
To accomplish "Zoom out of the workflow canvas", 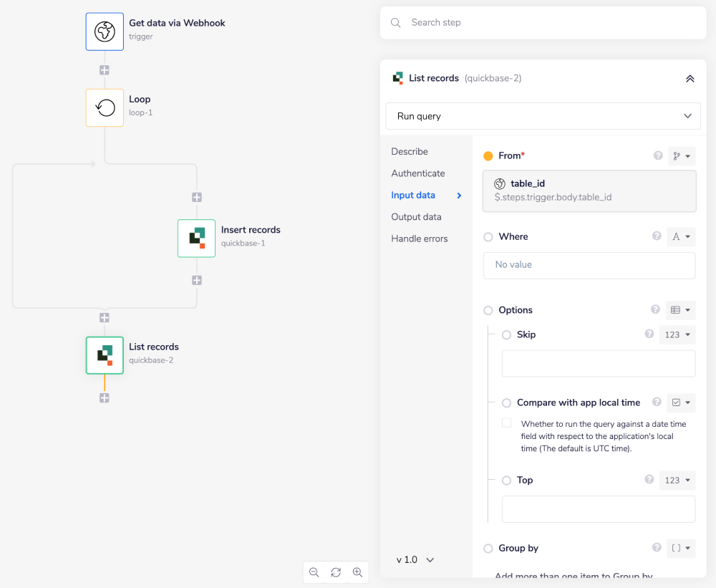I will tap(314, 572).
